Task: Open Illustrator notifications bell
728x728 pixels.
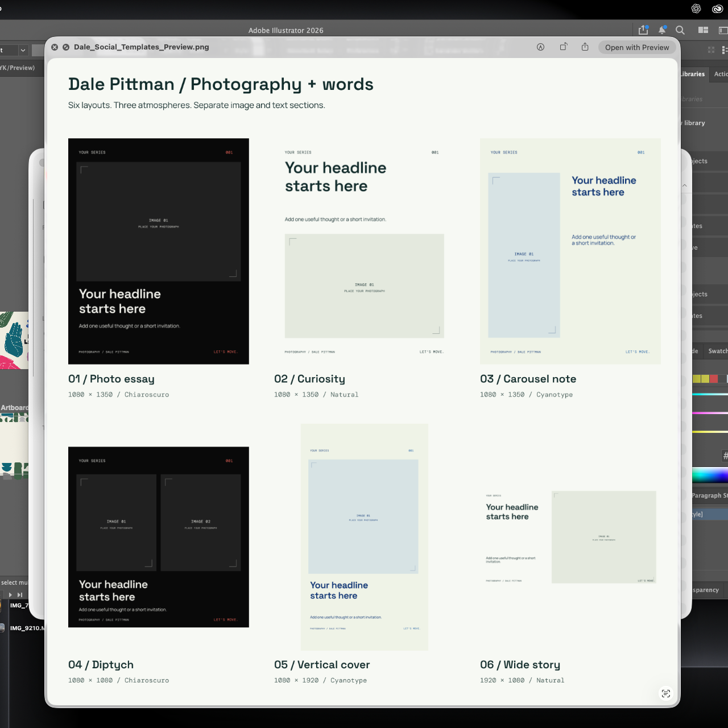Action: [662, 30]
